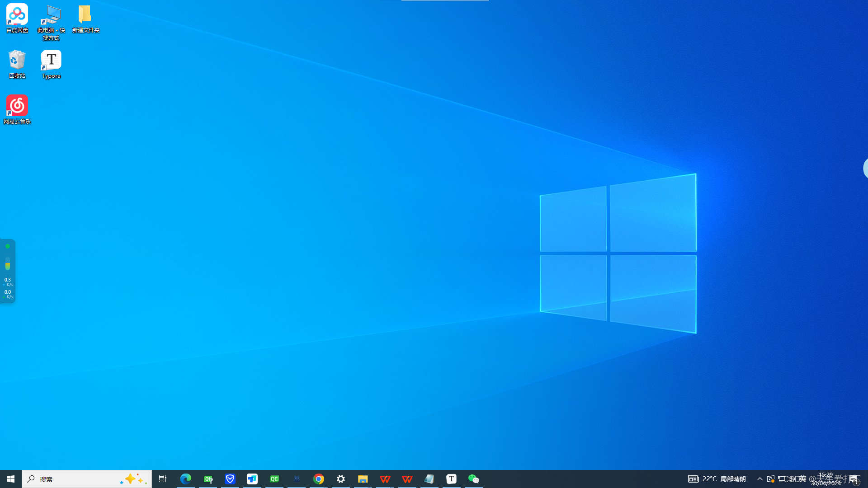Image resolution: width=868 pixels, height=488 pixels.
Task: Open File Explorer from the taskbar
Action: tap(363, 479)
